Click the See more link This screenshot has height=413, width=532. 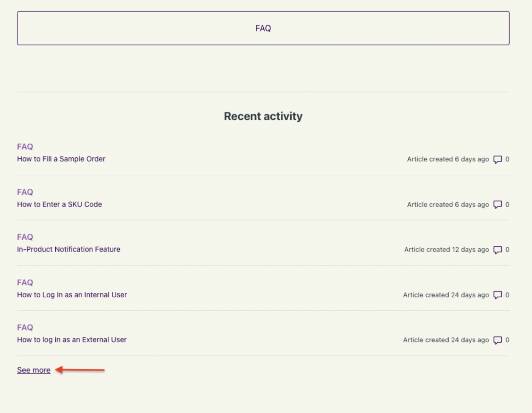point(34,370)
